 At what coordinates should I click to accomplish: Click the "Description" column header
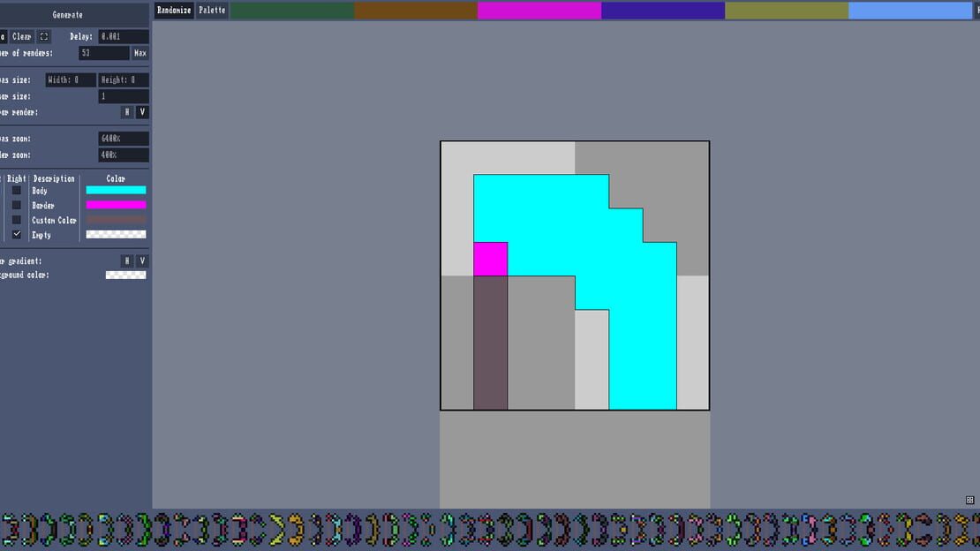click(54, 179)
